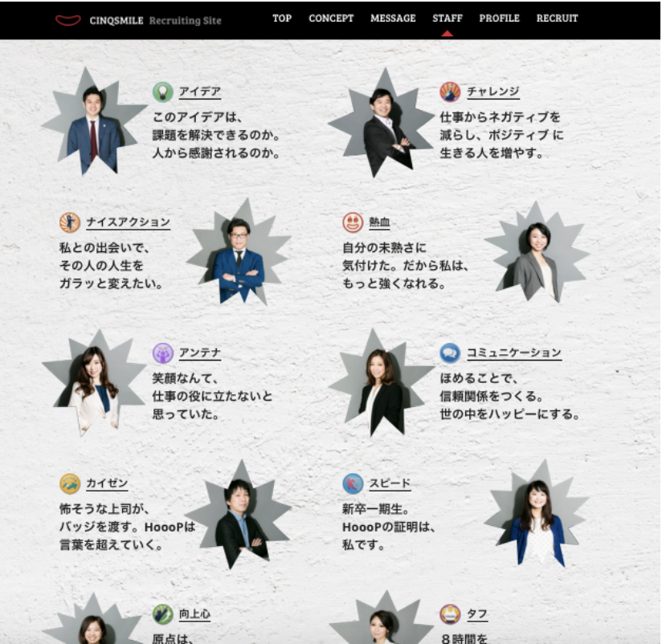Screen dimensions: 662x644
Task: Click the text 新卒一期生。HoooPの証明は、
Action: tap(388, 518)
